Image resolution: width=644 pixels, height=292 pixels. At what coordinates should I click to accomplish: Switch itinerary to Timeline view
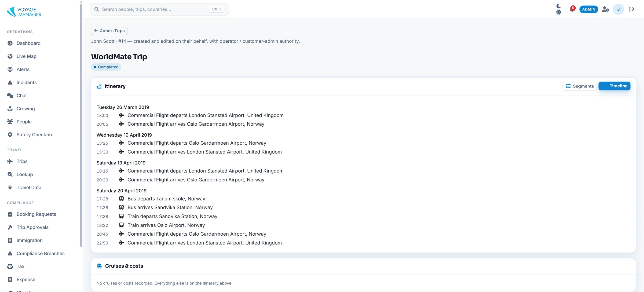pyautogui.click(x=614, y=86)
